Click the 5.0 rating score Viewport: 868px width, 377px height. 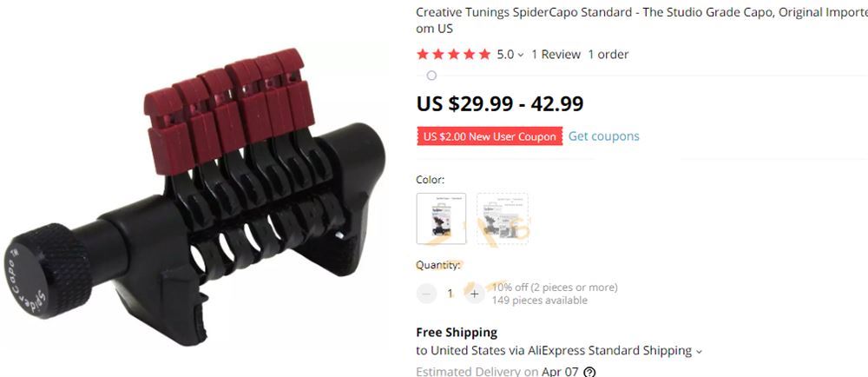point(505,54)
